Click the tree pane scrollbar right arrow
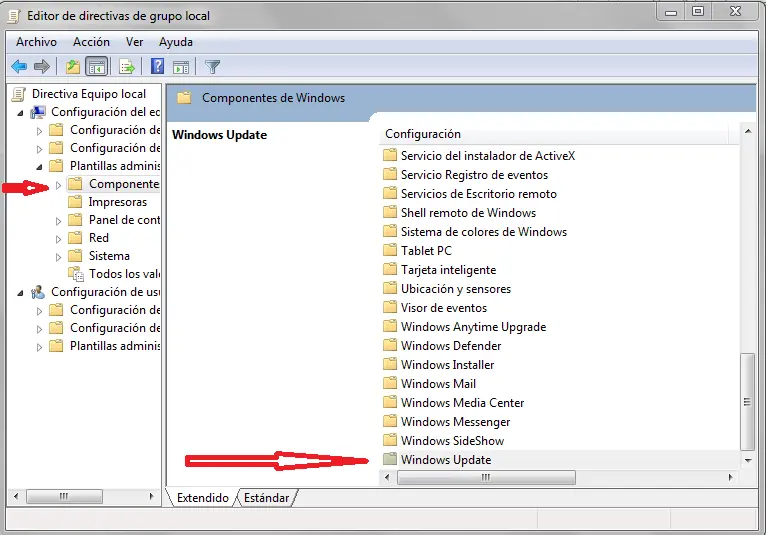 (x=151, y=496)
